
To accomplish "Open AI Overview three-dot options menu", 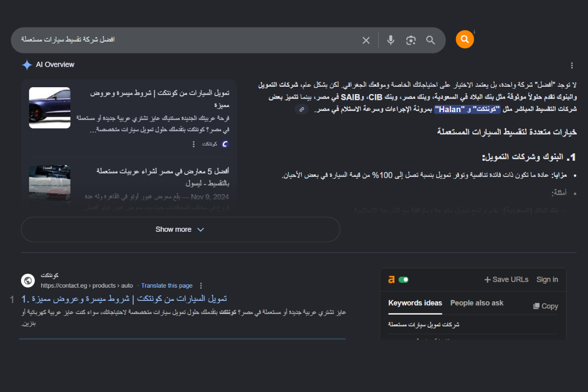I will click(x=572, y=65).
